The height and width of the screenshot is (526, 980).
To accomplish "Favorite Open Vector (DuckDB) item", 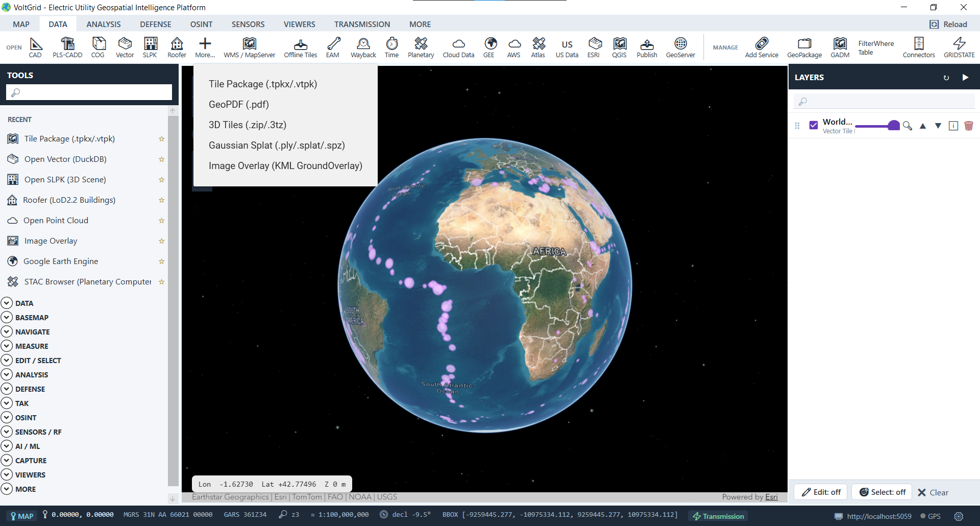I will (161, 159).
